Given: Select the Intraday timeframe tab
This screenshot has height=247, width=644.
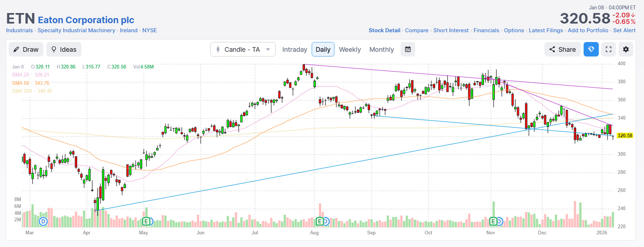Looking at the screenshot, I should pos(294,50).
